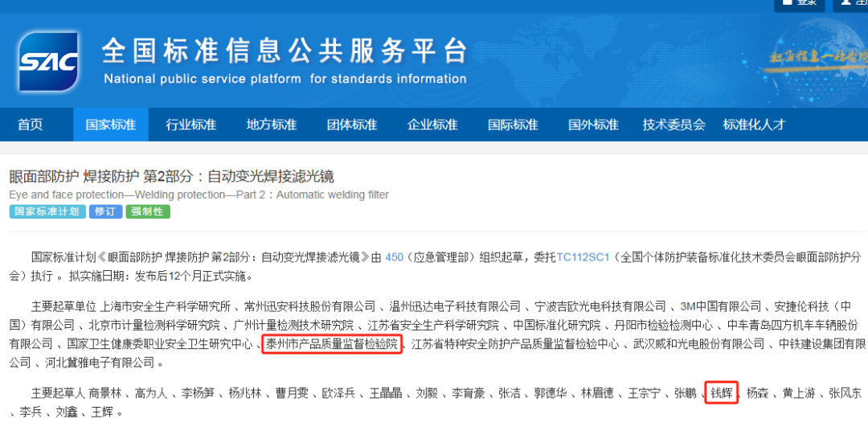Switch to the 地方标准 tab
Viewport: 868px width, 435px height.
tap(272, 125)
